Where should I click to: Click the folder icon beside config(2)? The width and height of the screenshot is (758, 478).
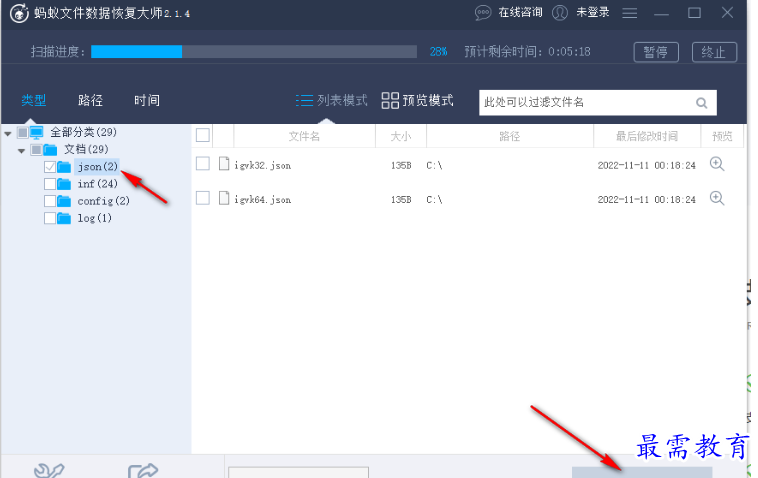[64, 201]
